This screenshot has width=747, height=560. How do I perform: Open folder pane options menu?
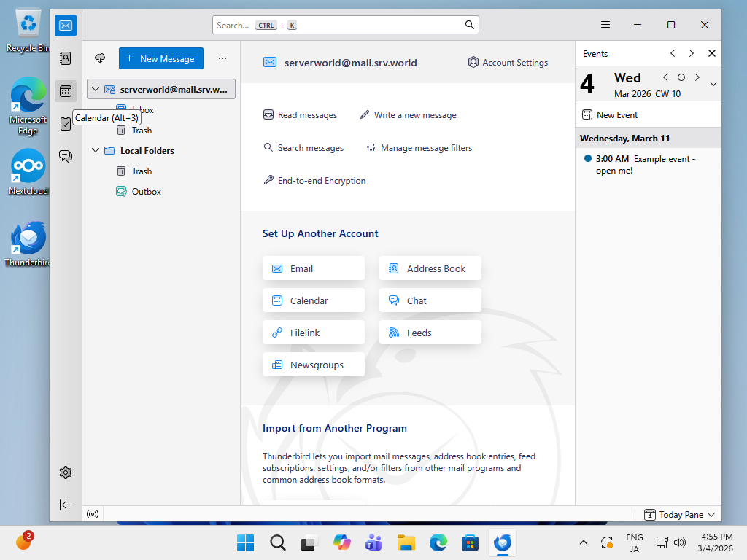pyautogui.click(x=222, y=58)
